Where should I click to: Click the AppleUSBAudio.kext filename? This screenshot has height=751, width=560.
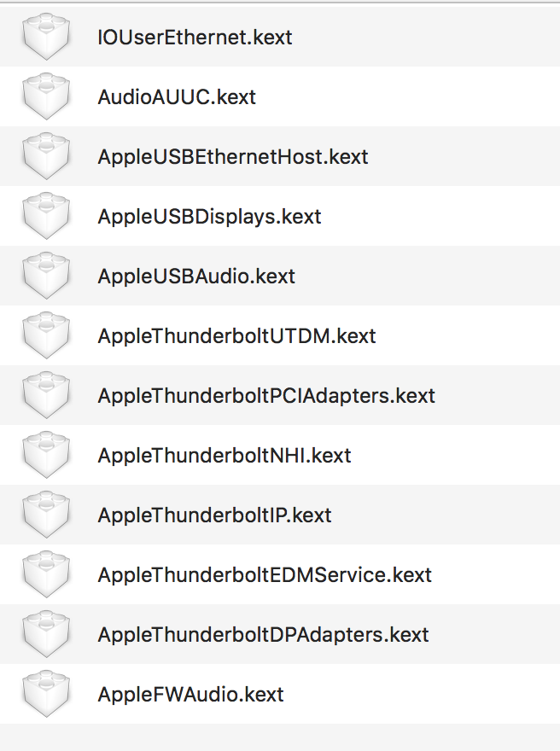click(x=196, y=277)
